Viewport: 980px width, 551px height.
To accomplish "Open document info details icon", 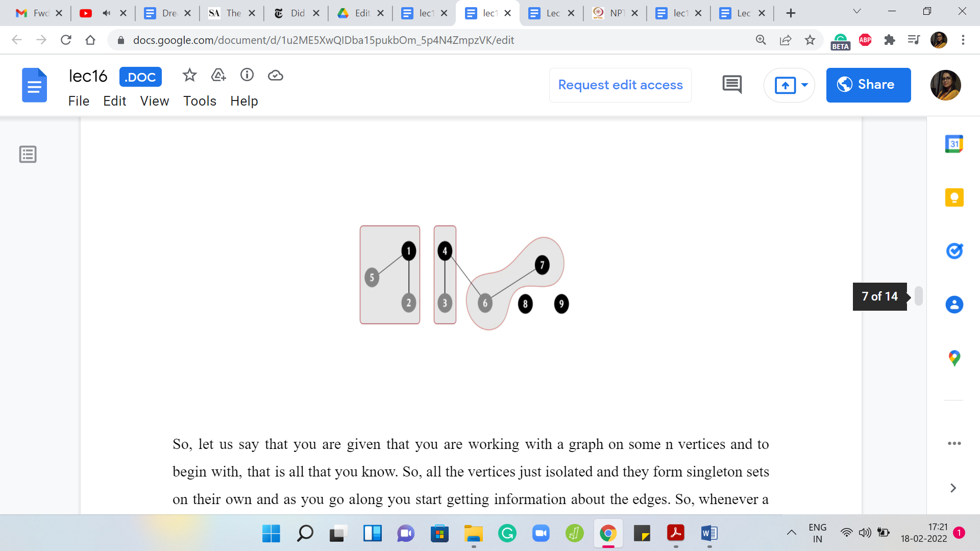I will 247,76.
